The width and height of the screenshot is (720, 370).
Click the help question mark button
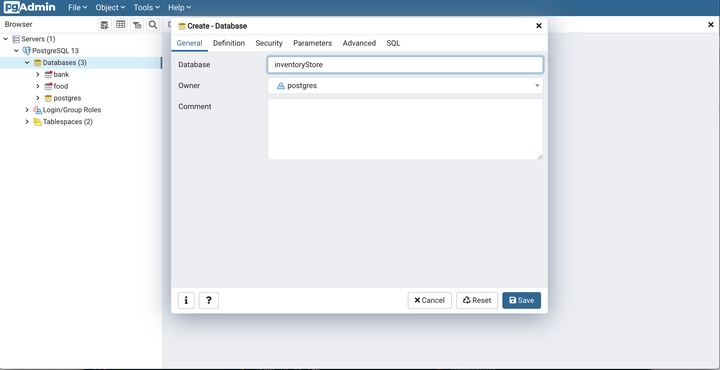208,300
